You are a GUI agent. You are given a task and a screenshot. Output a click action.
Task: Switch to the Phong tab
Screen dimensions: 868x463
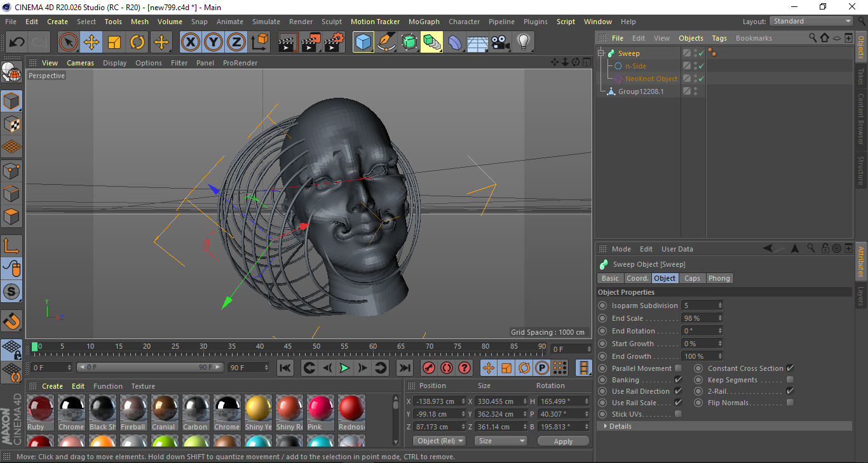coord(719,278)
